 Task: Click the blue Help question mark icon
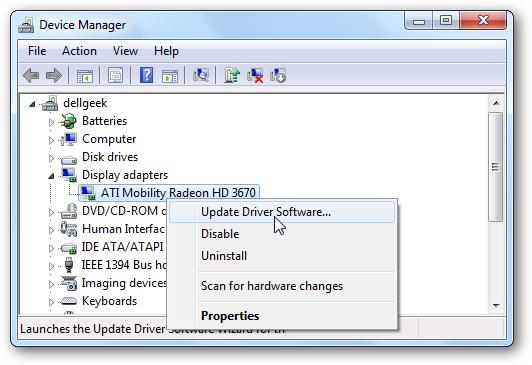(x=146, y=75)
